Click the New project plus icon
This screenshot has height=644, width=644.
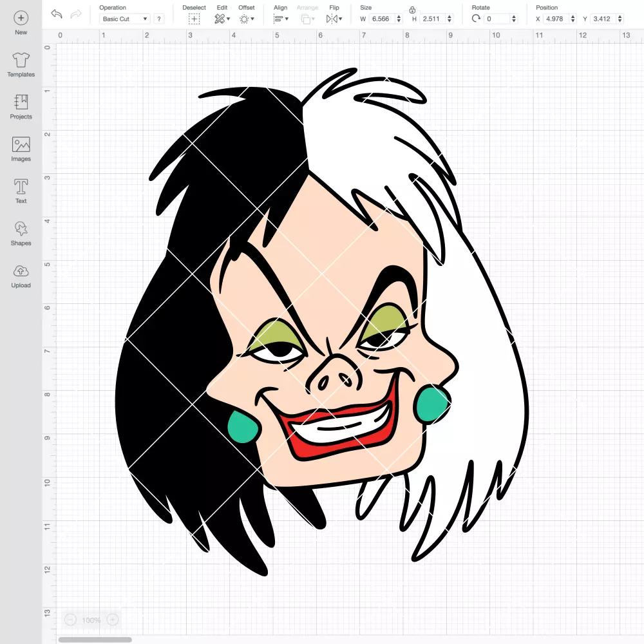coord(21,18)
